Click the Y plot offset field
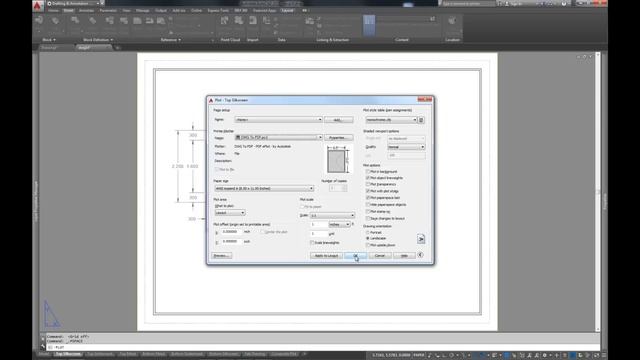Image resolution: width=640 pixels, height=360 pixels. 231,242
